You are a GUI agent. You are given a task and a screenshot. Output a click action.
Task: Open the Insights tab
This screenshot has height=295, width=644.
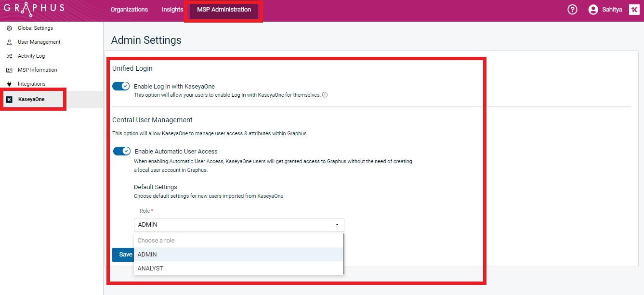(172, 10)
